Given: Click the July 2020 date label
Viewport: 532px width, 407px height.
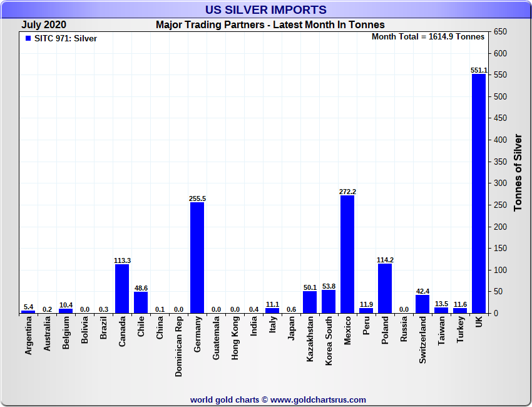Looking at the screenshot, I should pos(44,25).
